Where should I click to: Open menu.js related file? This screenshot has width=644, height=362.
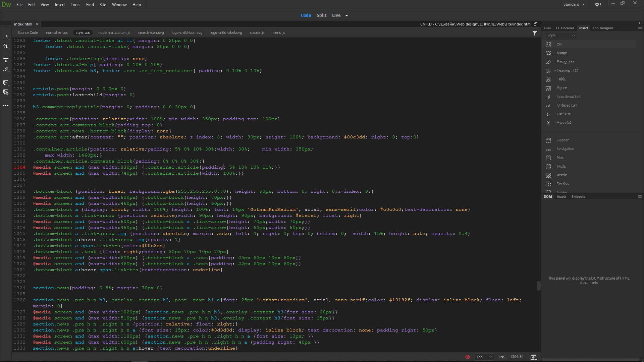[x=279, y=33]
